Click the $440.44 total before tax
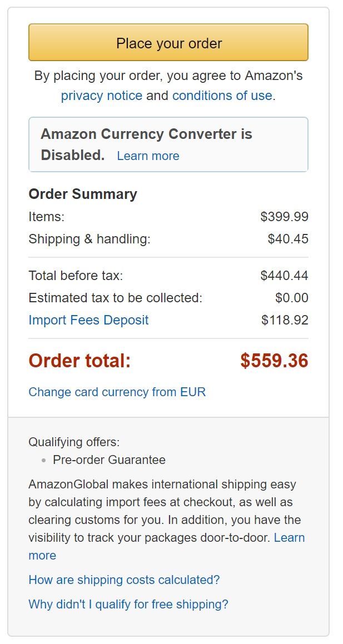Screen dimensions: 343x644 pyautogui.click(x=284, y=275)
